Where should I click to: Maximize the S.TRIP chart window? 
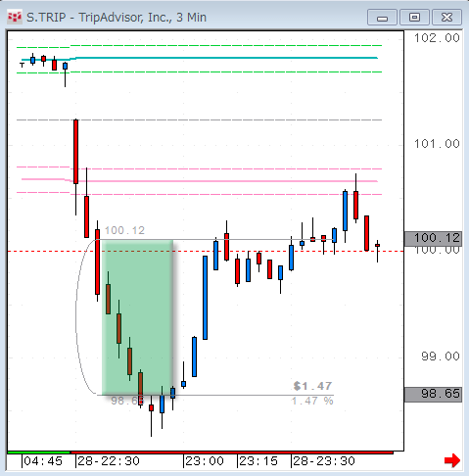[x=414, y=18]
